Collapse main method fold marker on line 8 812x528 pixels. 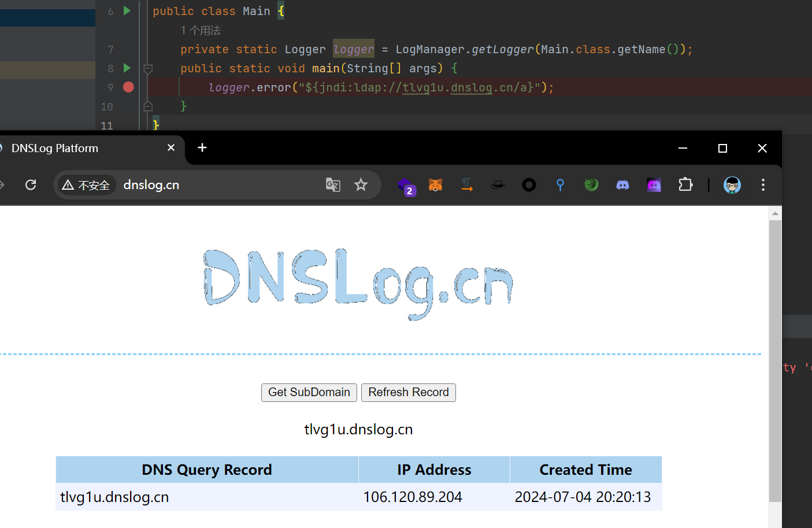point(148,69)
